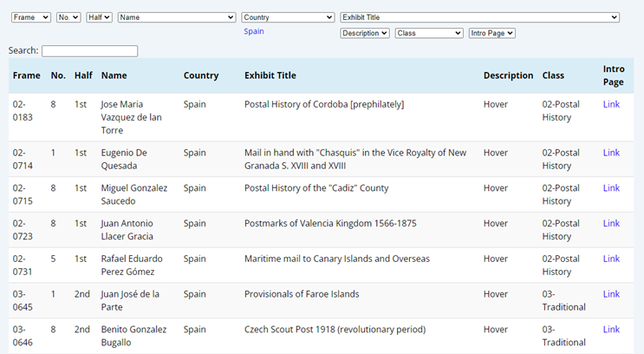Sort table by Name column header
Screen dimensions: 644x354
[114, 75]
